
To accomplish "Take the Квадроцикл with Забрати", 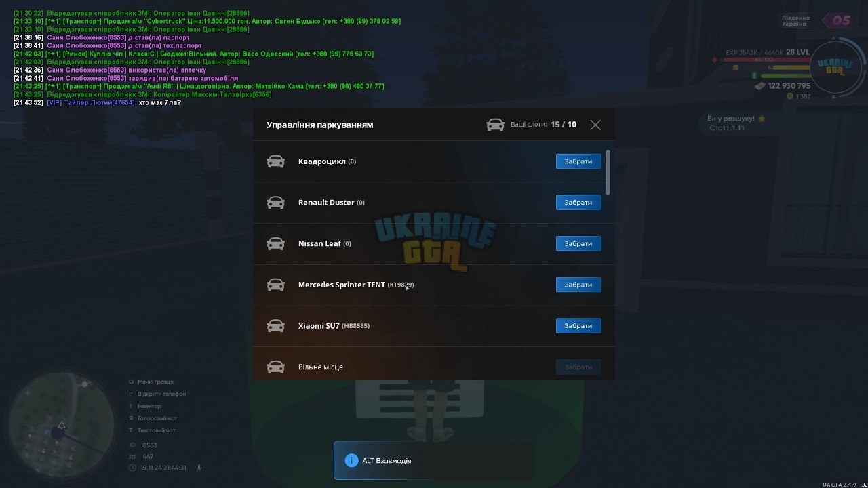I will [578, 161].
